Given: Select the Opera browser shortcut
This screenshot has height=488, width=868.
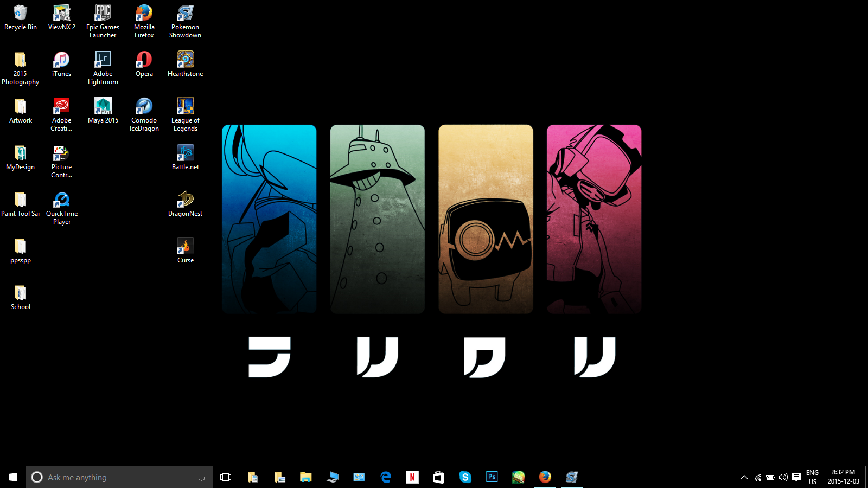Looking at the screenshot, I should (x=144, y=64).
